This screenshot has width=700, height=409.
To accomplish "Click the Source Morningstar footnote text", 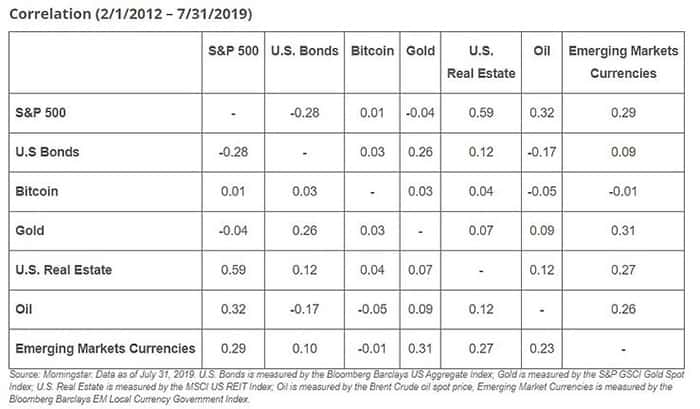I will (346, 387).
